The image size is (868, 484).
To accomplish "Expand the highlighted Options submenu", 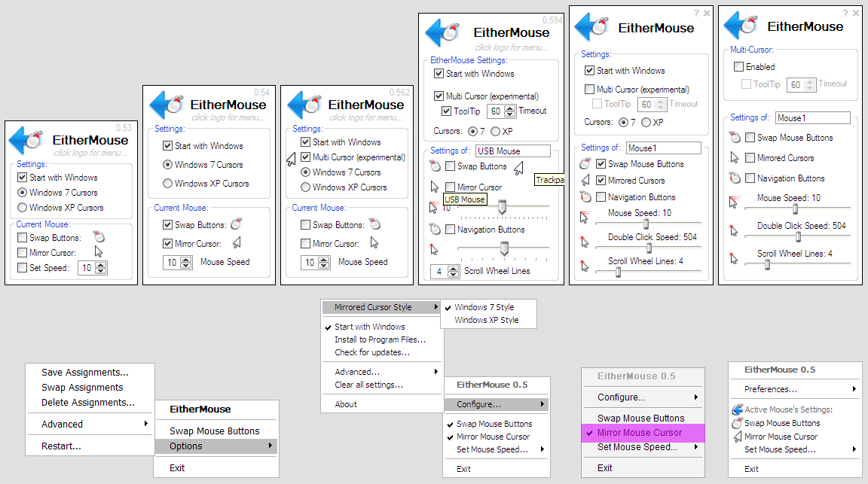I will 215,446.
